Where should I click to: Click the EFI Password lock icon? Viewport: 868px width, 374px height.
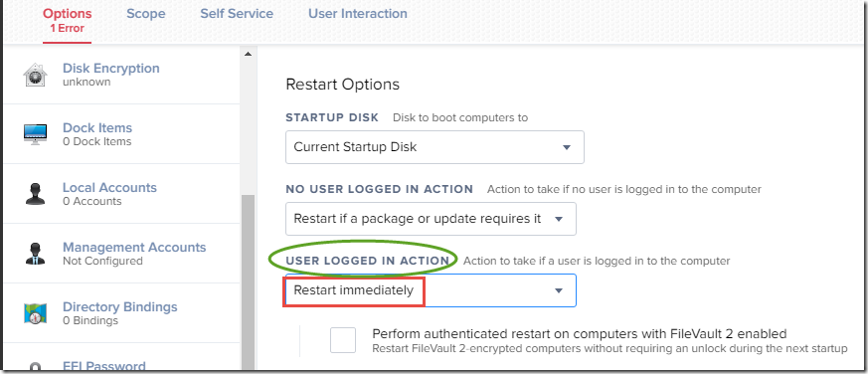[x=36, y=367]
